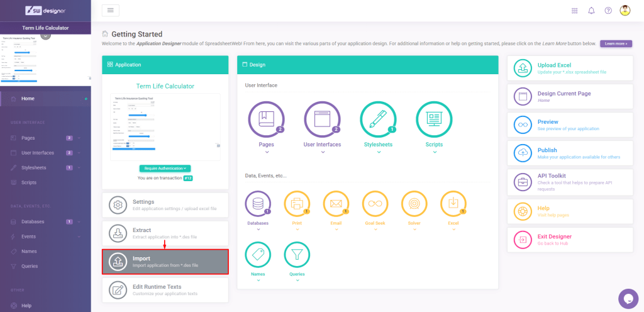
Task: Click the Import application card
Action: 165,262
